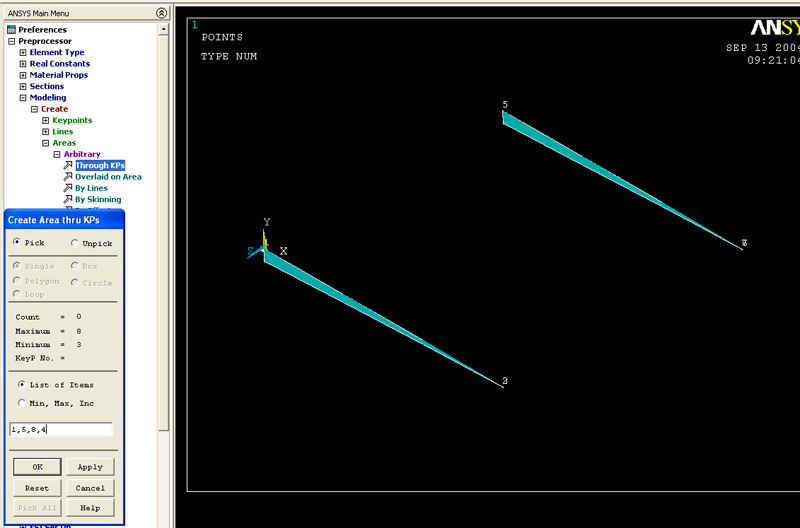Click the Create Area thru KPs title bar
Viewport: 800px width, 528px height.
tap(64, 220)
